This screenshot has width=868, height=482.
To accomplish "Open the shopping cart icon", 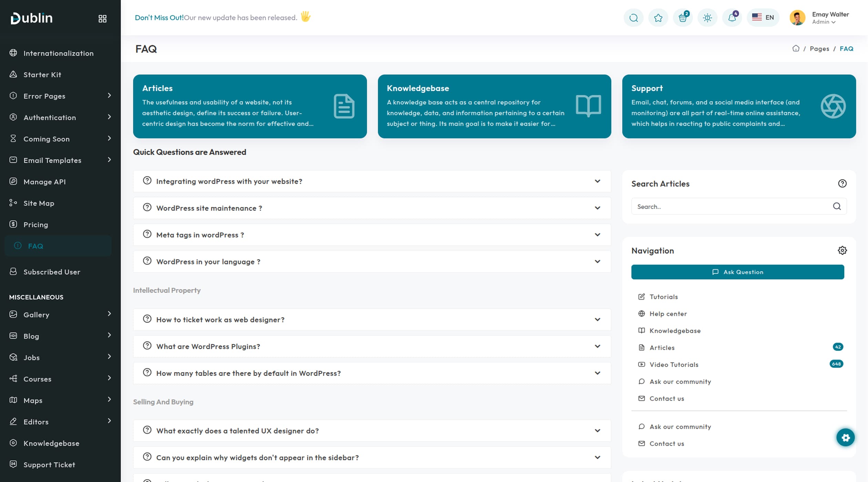I will point(683,18).
